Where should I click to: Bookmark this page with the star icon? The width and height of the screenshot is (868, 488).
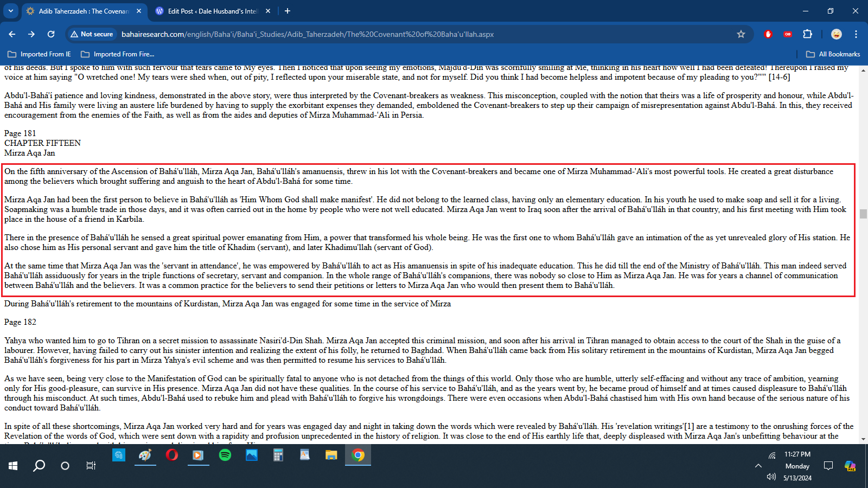coord(741,34)
